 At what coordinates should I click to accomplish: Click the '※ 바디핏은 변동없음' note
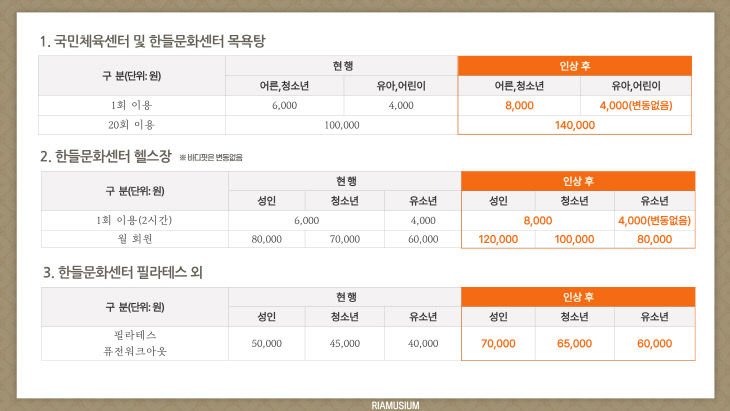tap(210, 158)
